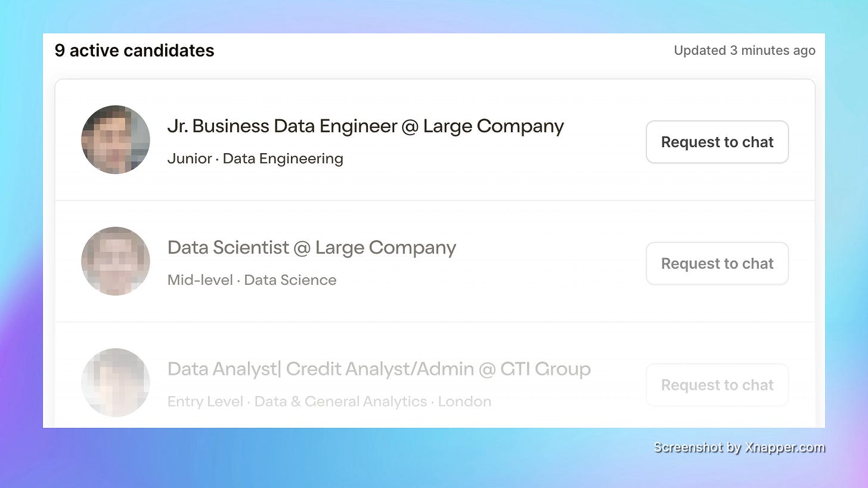Image resolution: width=868 pixels, height=488 pixels.
Task: Open the Data Scientist candidate avatar
Action: [116, 261]
